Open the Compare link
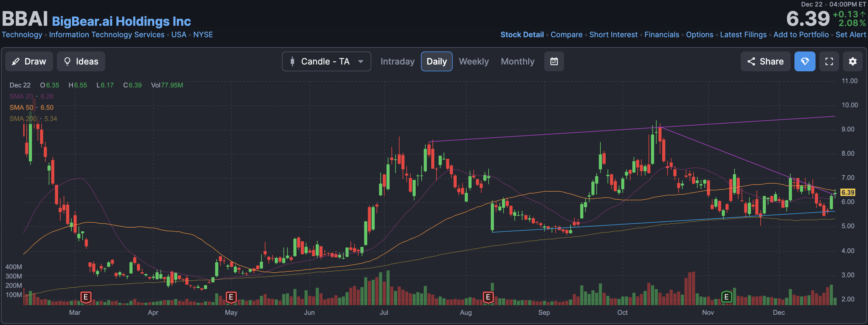The width and height of the screenshot is (868, 325). pyautogui.click(x=567, y=35)
